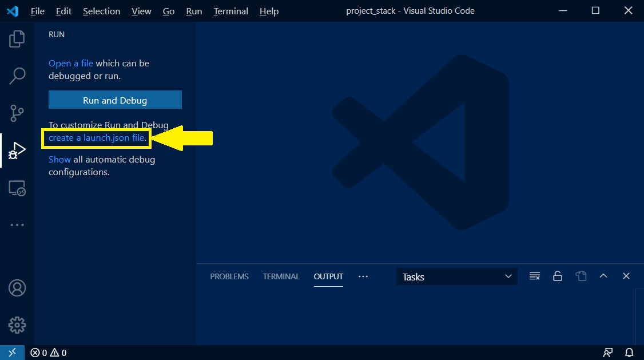Show more panel tabs via ellipsis
This screenshot has width=644, height=360.
coord(363,276)
